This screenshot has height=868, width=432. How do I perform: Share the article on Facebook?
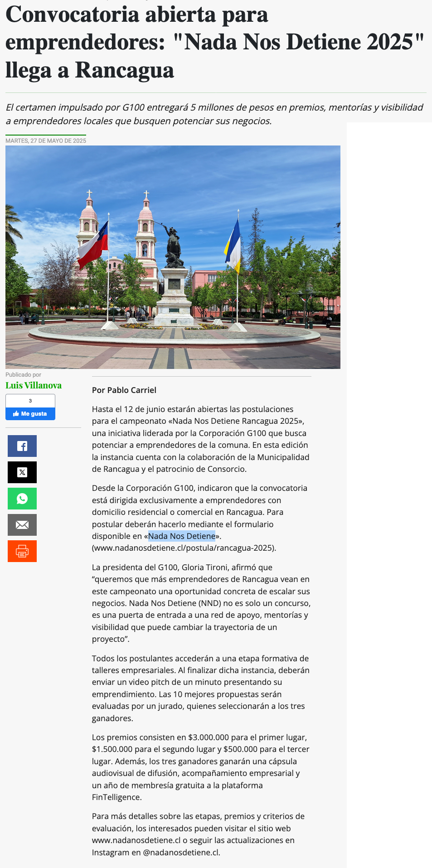pyautogui.click(x=22, y=446)
